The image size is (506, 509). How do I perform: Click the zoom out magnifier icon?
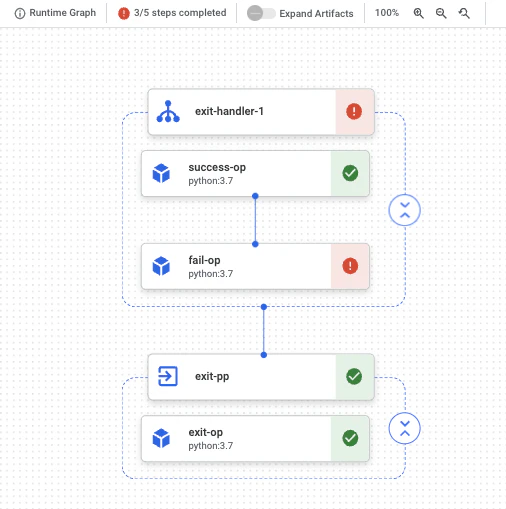441,13
